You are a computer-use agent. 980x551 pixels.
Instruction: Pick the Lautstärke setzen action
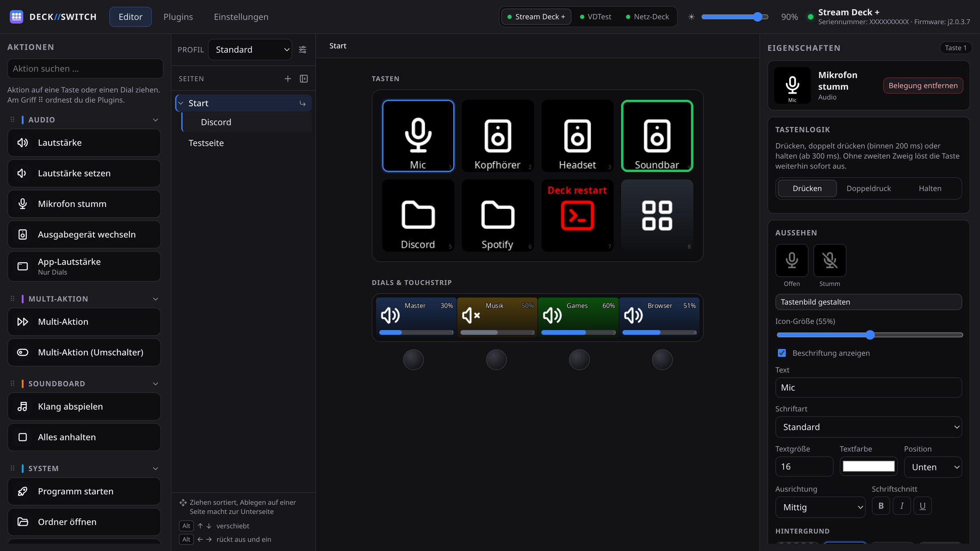coord(84,173)
